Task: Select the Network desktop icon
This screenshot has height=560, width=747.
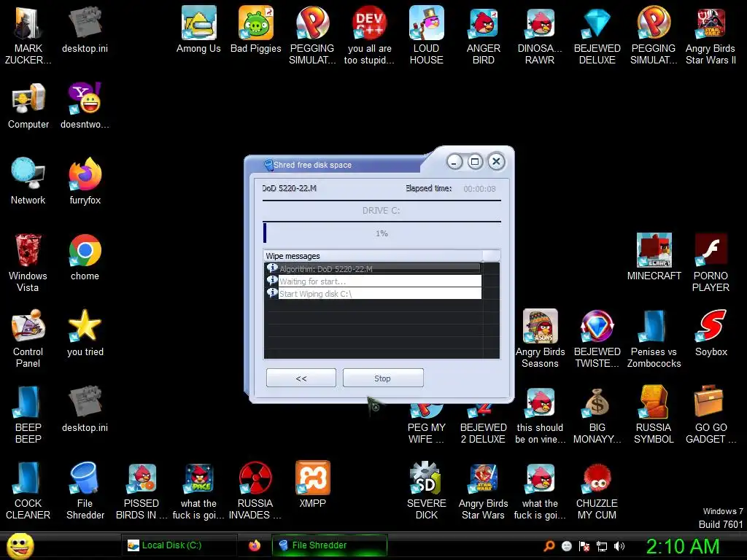Action: click(28, 182)
